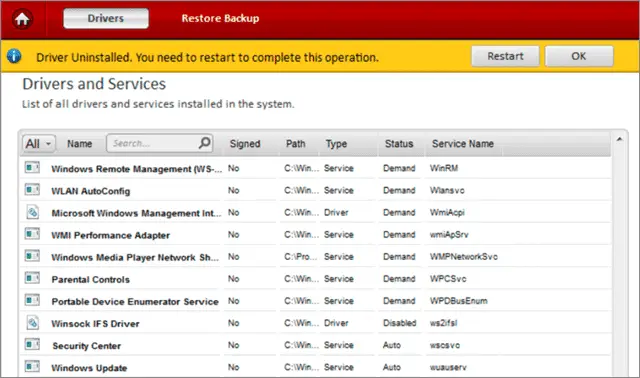
Task: Click the wuauserv service name cell
Action: tap(448, 367)
